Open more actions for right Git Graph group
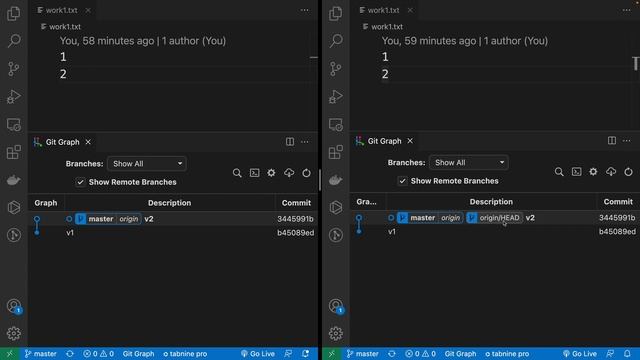640x360 pixels. [627, 140]
